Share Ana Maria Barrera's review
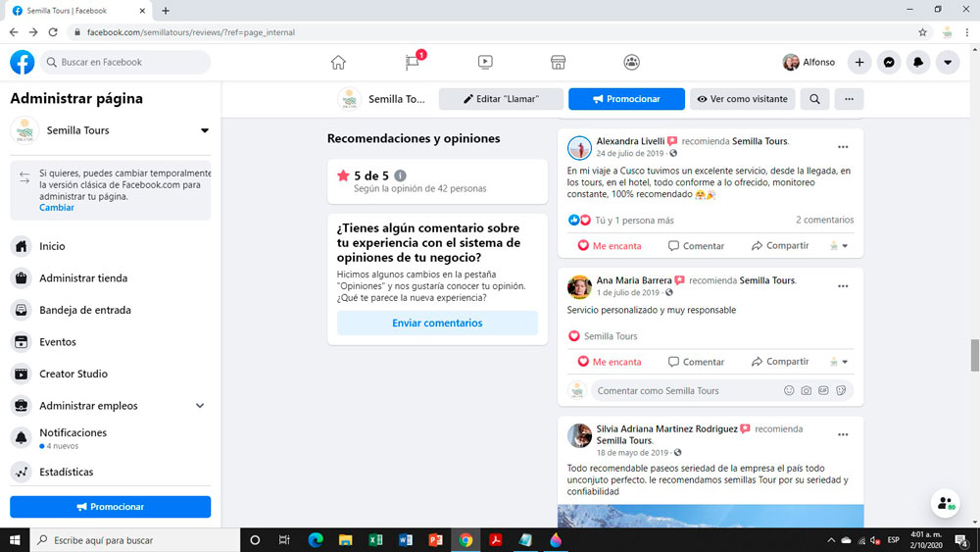980x552 pixels. 780,362
